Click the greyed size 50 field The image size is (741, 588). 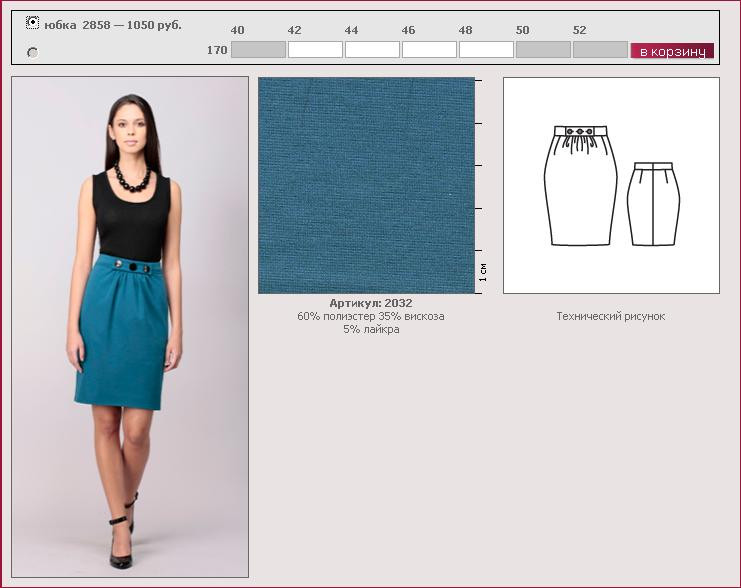(x=543, y=49)
